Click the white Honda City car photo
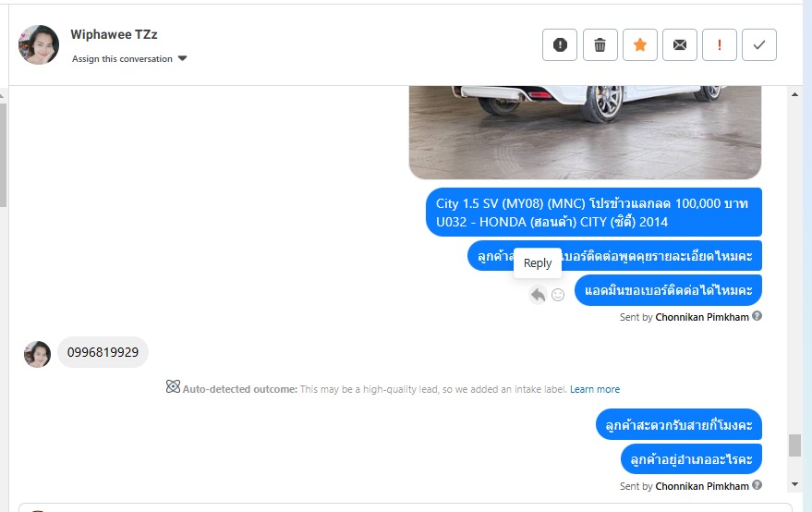Image resolution: width=812 pixels, height=512 pixels. point(585,132)
